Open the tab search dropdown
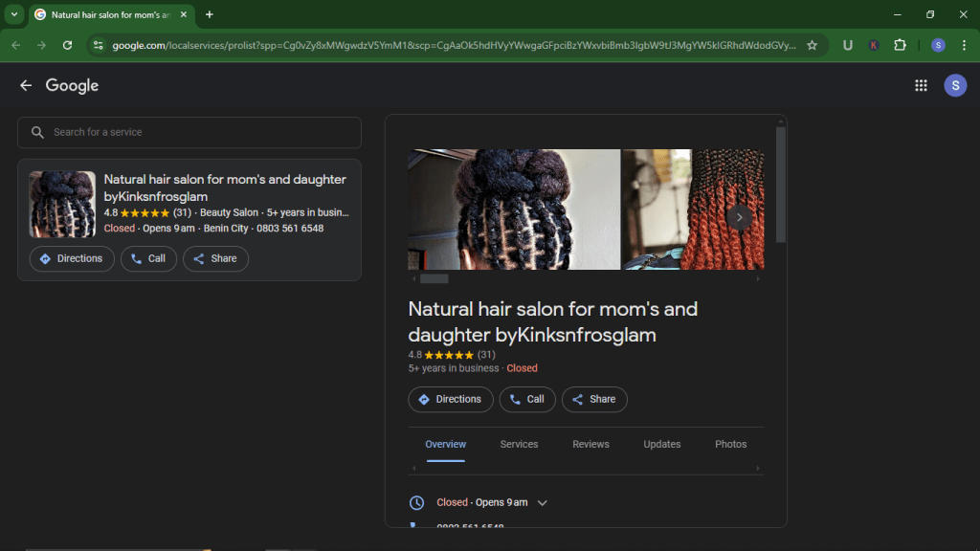 click(14, 14)
